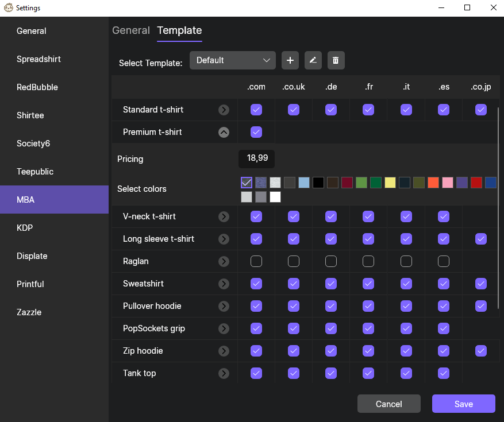This screenshot has width=504, height=422.
Task: Open General settings in sidebar
Action: [x=55, y=31]
